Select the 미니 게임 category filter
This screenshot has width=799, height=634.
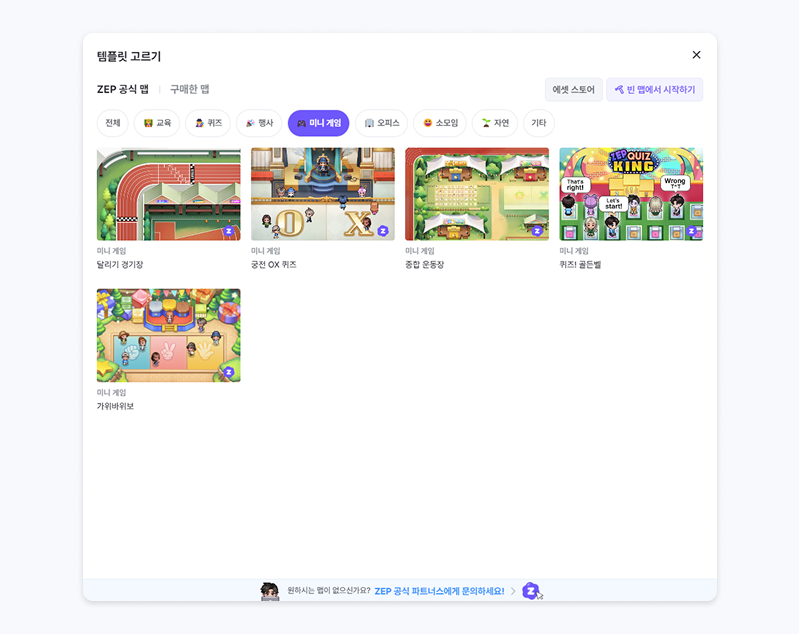(x=318, y=123)
